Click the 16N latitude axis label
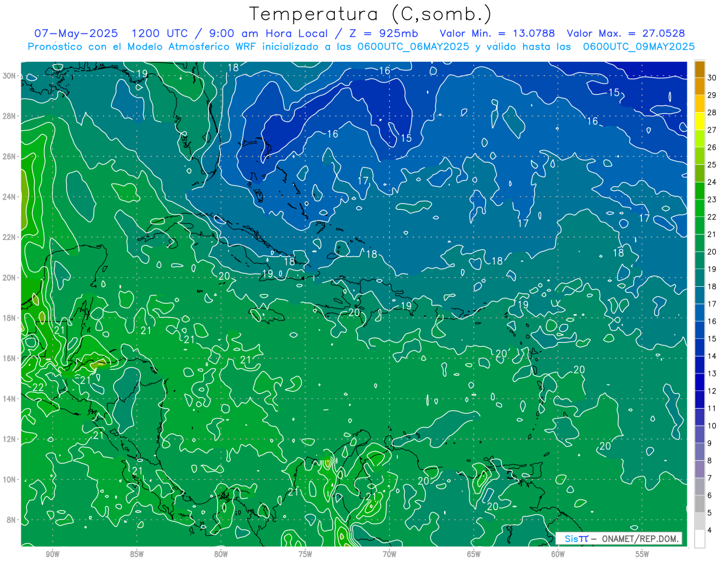The image size is (728, 562). tap(10, 358)
